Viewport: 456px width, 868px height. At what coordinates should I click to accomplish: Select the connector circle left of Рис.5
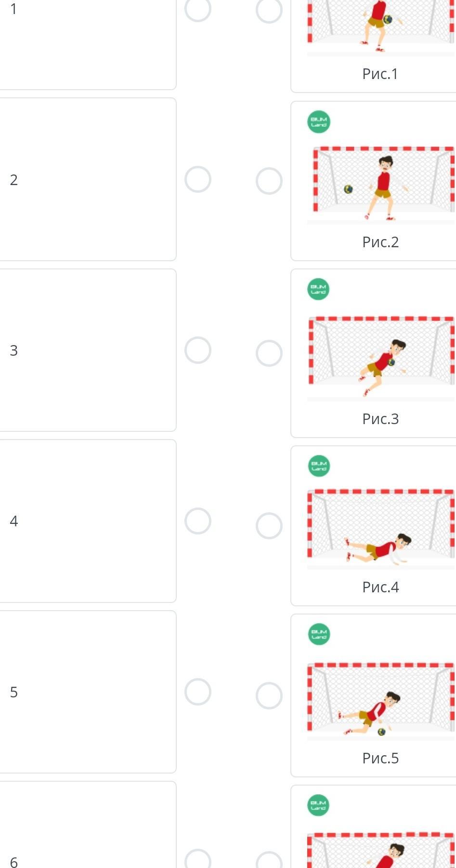point(269,696)
